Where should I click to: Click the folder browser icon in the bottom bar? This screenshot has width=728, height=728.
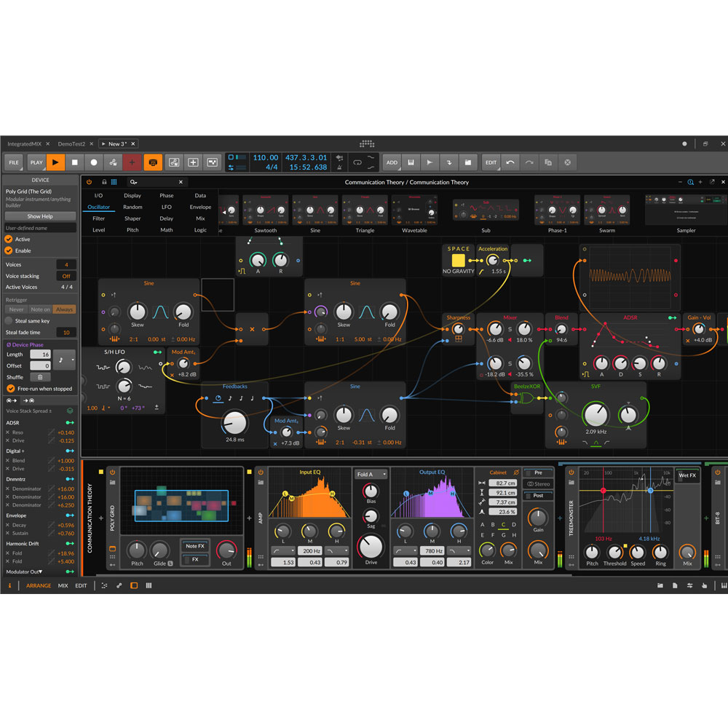click(x=660, y=585)
